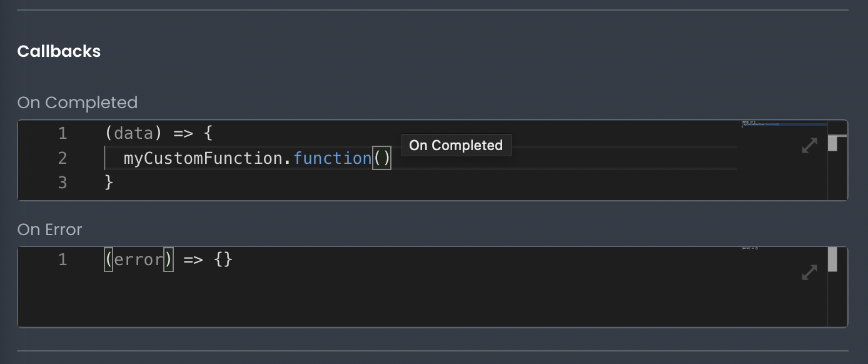
Task: Select line number 1 in On Completed editor
Action: tap(63, 133)
